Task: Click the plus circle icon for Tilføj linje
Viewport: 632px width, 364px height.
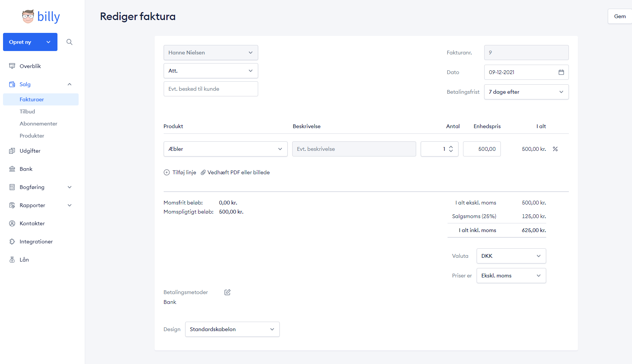Action: pos(167,172)
